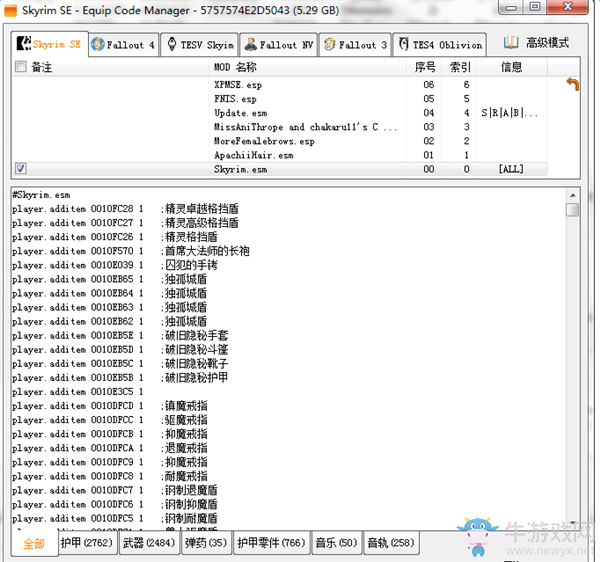Click the Fallout 3 tab icon
Viewport: 600px width, 562px height.
(x=329, y=44)
